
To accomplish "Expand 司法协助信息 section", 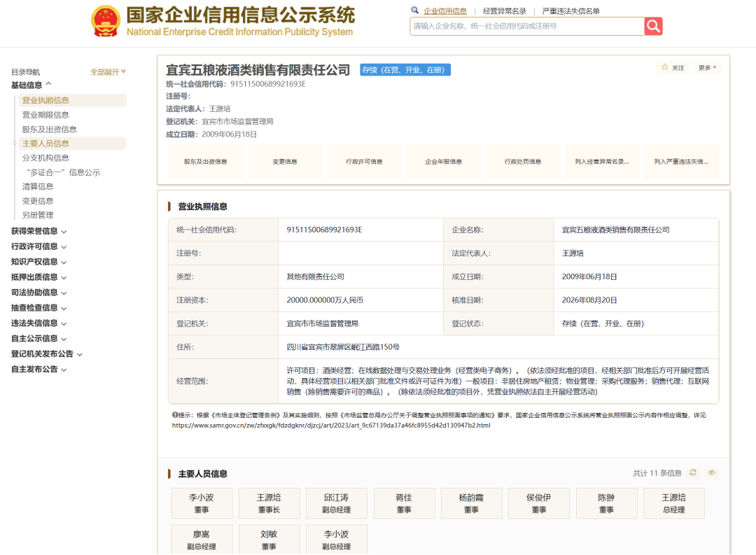I will click(x=38, y=293).
